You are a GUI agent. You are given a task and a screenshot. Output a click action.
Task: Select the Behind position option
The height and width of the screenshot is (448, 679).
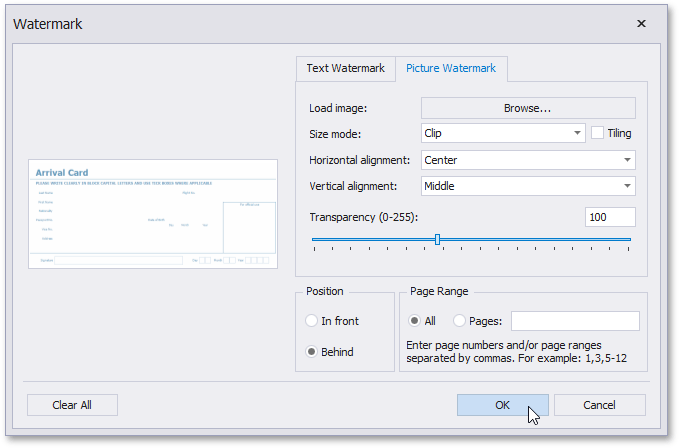[312, 351]
